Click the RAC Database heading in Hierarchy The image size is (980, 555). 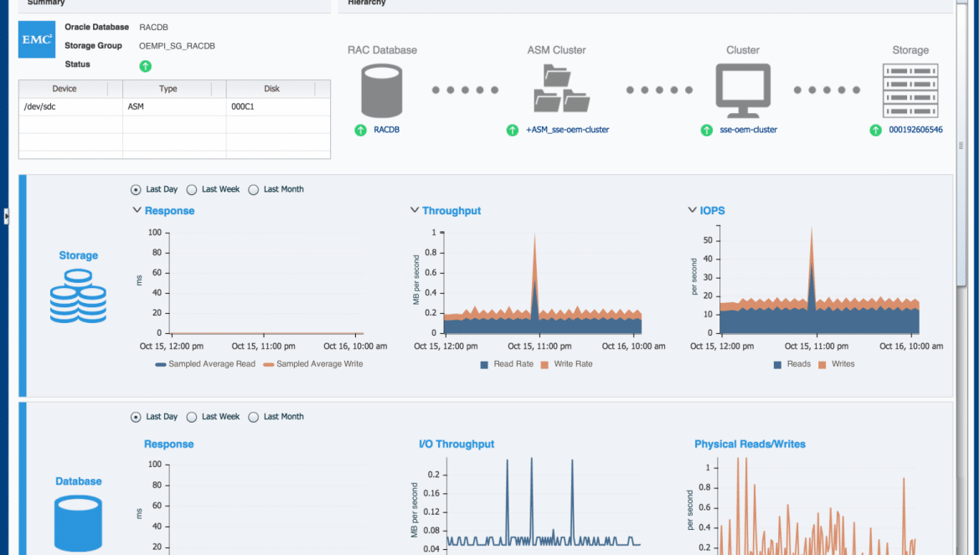click(x=382, y=50)
